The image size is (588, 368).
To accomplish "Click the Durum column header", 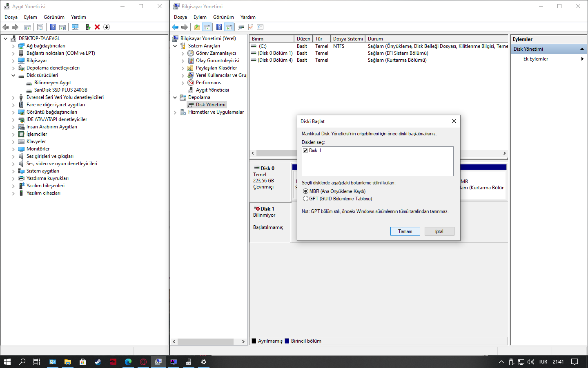I will click(x=437, y=39).
